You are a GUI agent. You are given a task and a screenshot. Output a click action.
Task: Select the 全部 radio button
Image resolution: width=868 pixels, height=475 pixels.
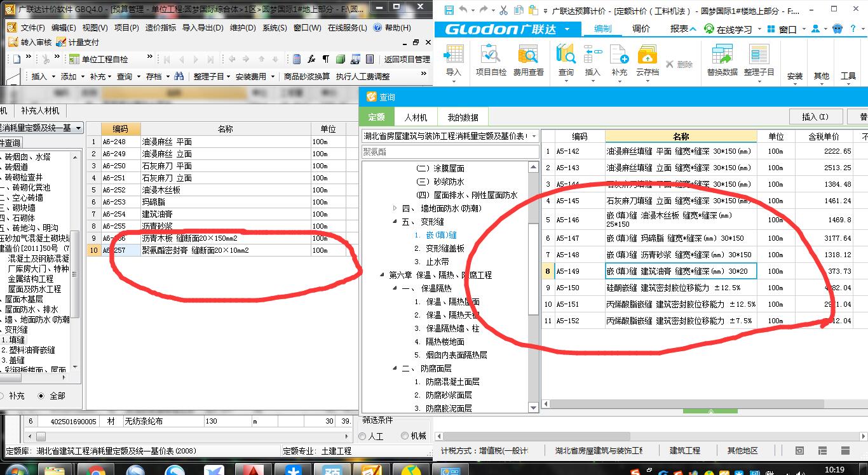point(42,396)
